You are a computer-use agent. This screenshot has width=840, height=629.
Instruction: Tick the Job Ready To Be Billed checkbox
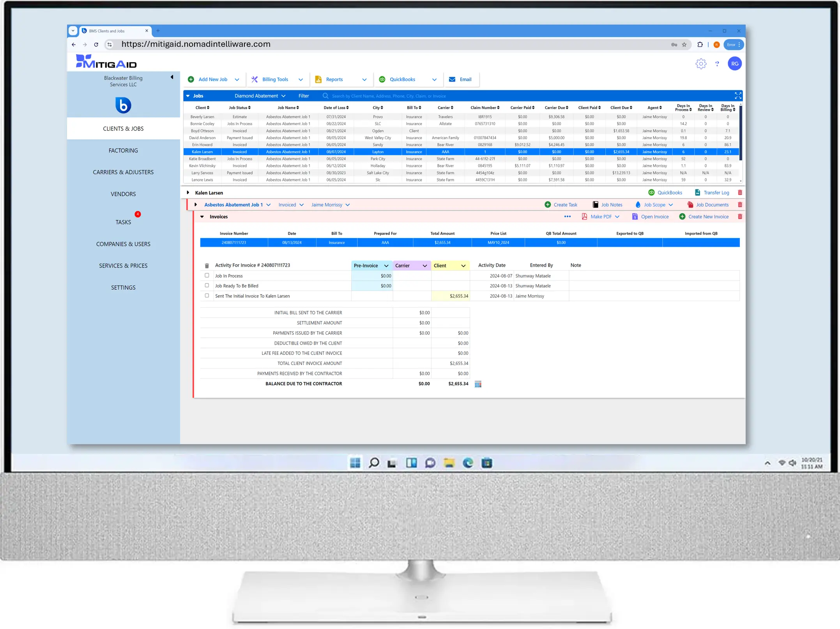point(207,285)
